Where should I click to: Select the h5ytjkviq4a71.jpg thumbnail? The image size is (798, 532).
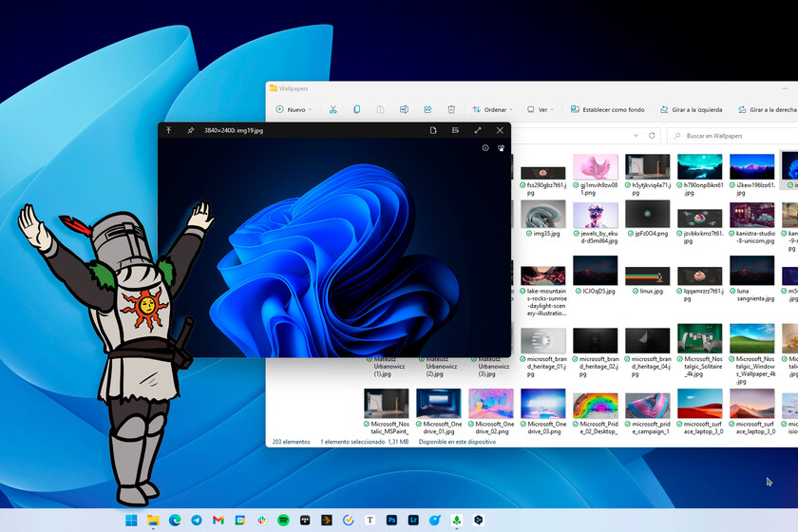point(647,166)
